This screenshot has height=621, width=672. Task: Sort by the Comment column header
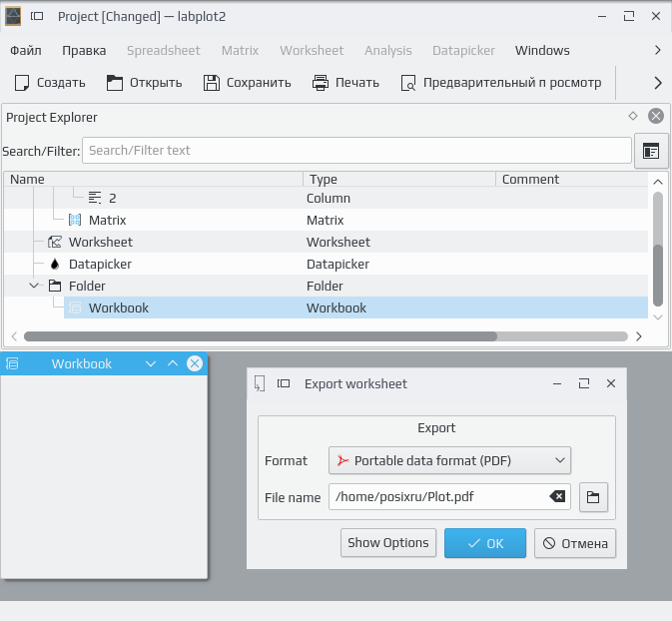(571, 179)
